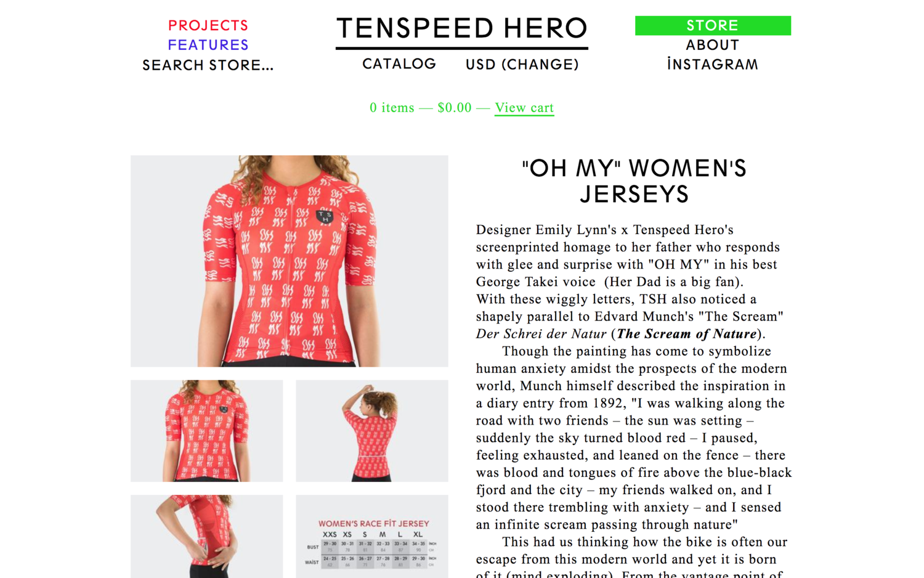Select the back-view jersey thumbnail
The image size is (924, 578).
372,431
